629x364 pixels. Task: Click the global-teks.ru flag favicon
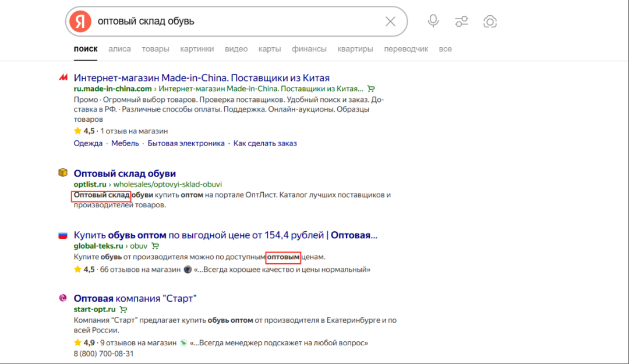point(63,235)
